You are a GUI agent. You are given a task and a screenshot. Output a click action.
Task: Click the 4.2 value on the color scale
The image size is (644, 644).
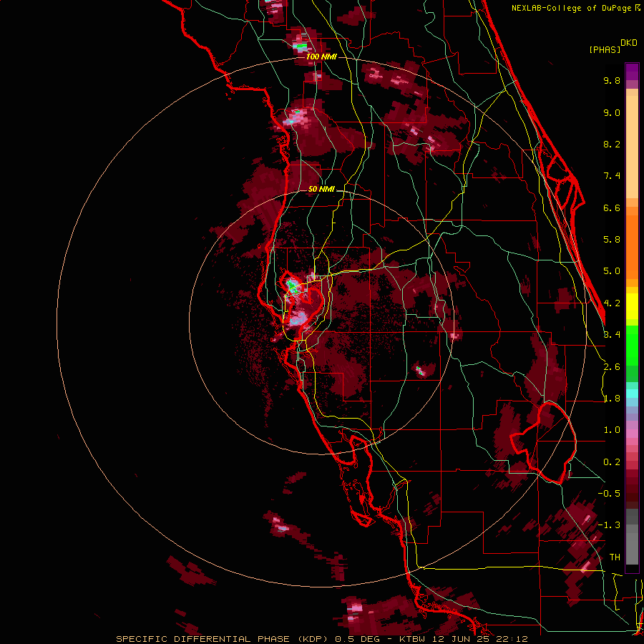pyautogui.click(x=612, y=303)
